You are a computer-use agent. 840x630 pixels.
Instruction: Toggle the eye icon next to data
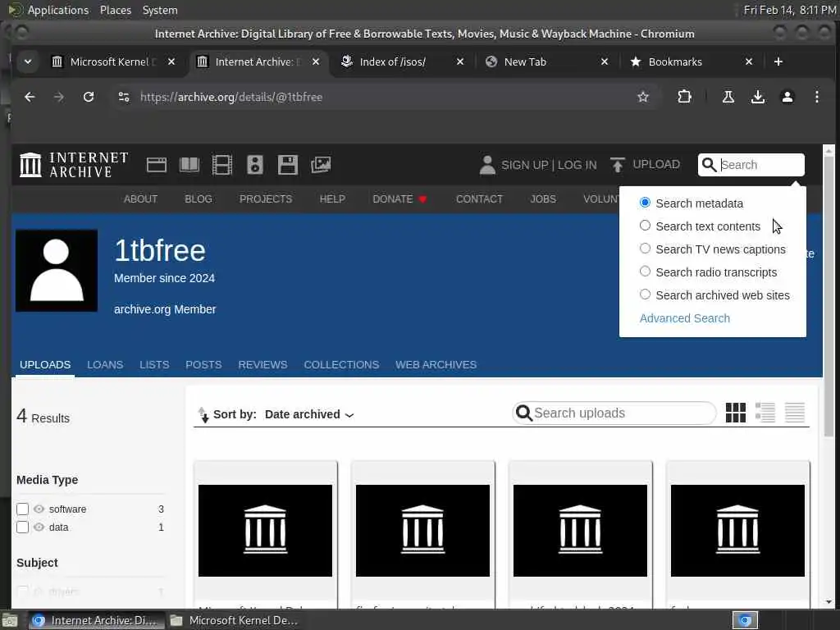pyautogui.click(x=39, y=527)
